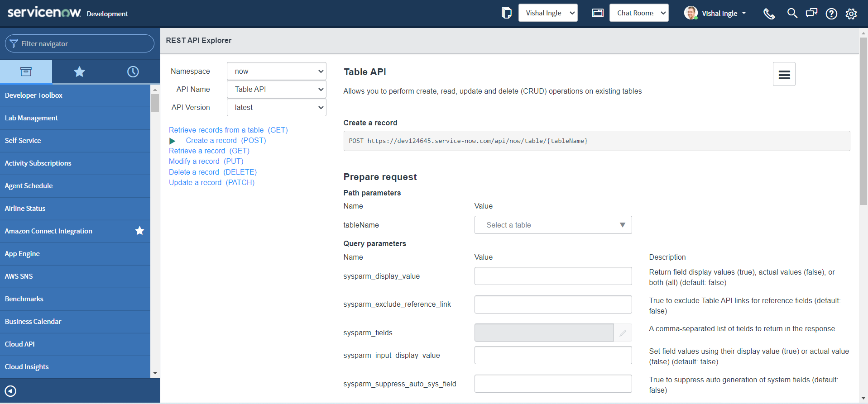Image resolution: width=868 pixels, height=404 pixels.
Task: Click the Vishal Ingle user avatar
Action: (691, 13)
